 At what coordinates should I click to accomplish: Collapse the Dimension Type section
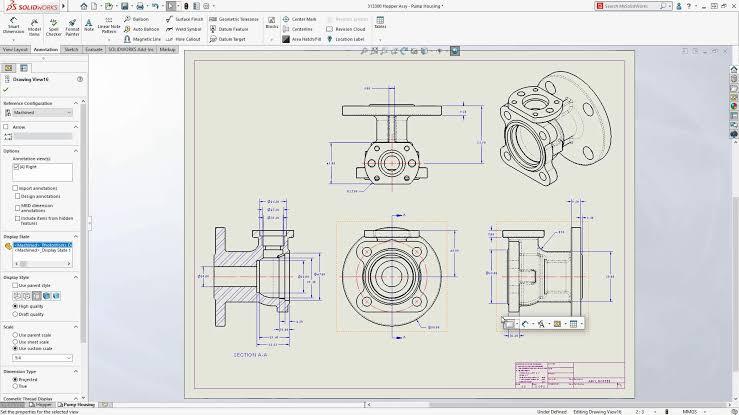[x=75, y=372]
